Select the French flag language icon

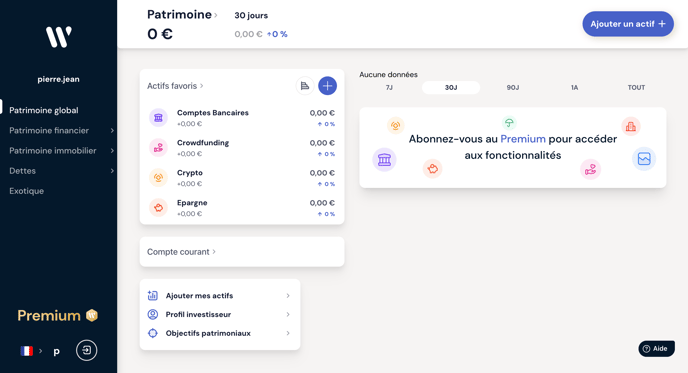pyautogui.click(x=27, y=351)
